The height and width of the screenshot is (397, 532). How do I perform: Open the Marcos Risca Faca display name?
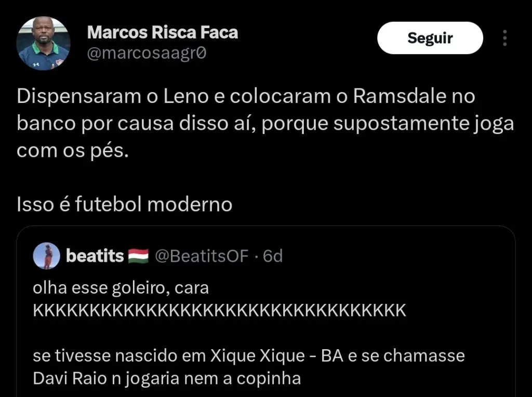click(x=163, y=32)
